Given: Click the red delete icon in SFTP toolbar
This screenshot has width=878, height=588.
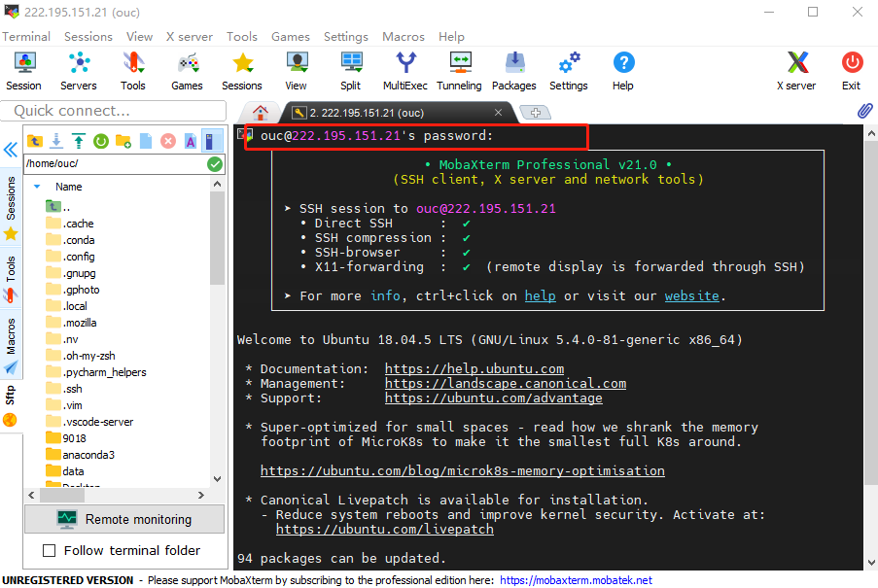Looking at the screenshot, I should point(168,141).
